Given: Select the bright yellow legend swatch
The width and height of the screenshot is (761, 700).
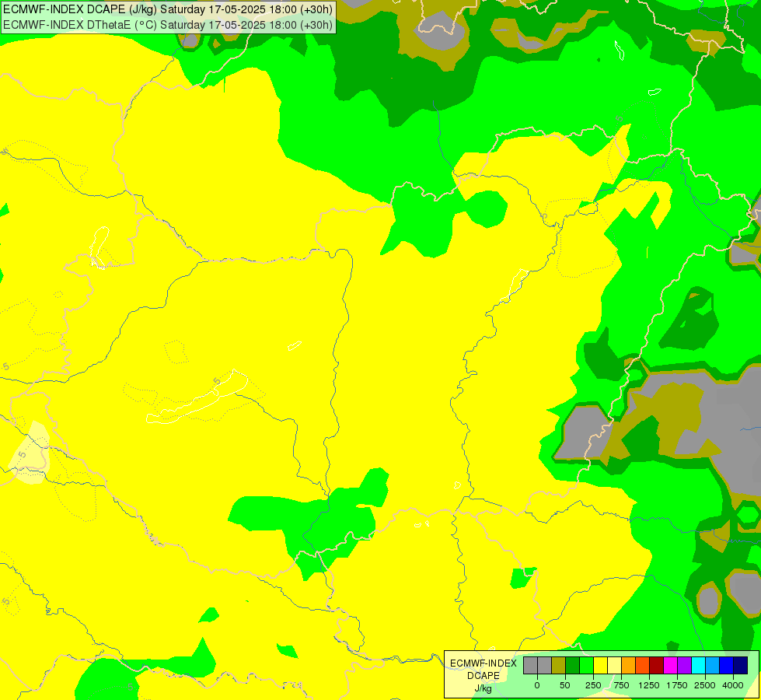Looking at the screenshot, I should point(600,665).
